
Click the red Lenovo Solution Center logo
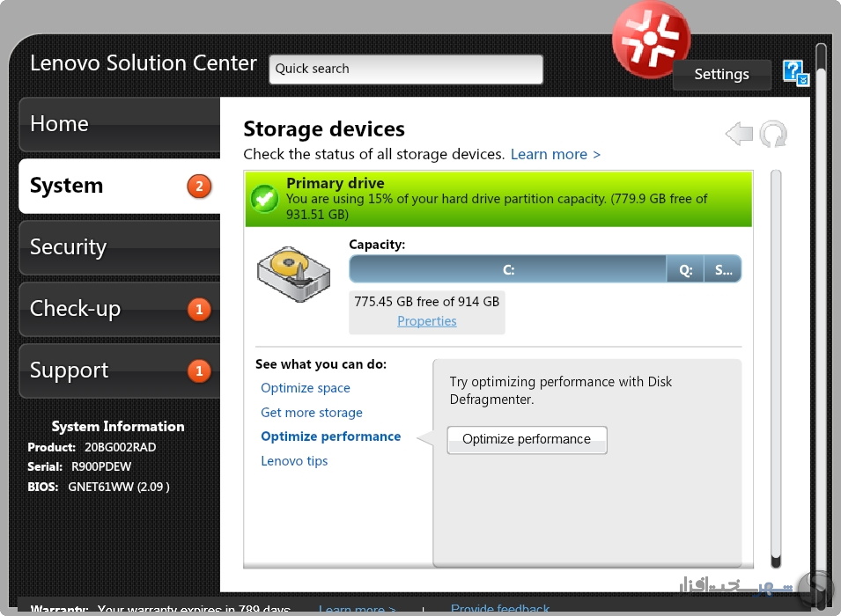click(x=651, y=39)
